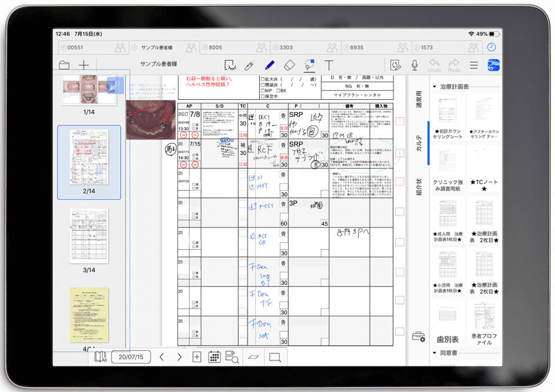Tap the Redo icon

pos(454,65)
